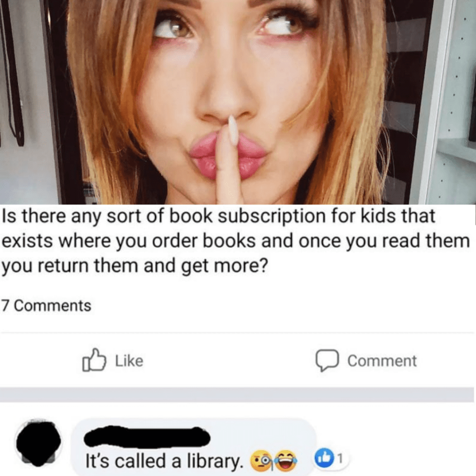Screen dimensions: 476x476
Task: Open the commenter's blacked-out profile avatar
Action: pyautogui.click(x=39, y=443)
